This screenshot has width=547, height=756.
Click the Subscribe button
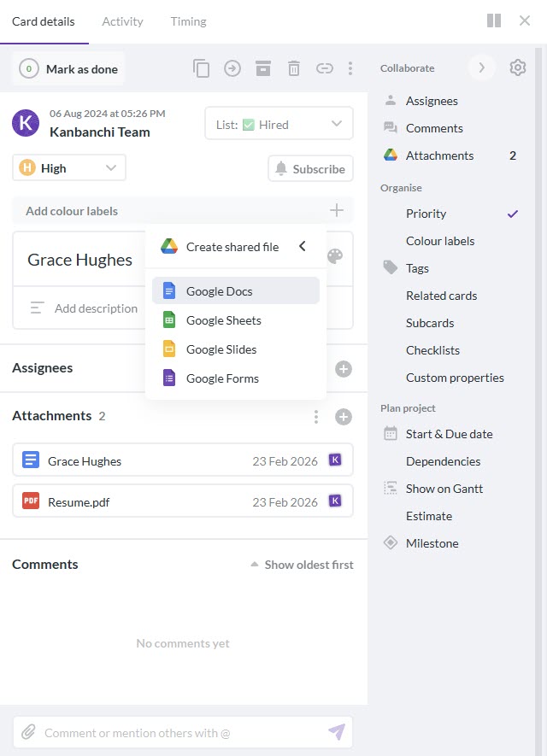(310, 169)
